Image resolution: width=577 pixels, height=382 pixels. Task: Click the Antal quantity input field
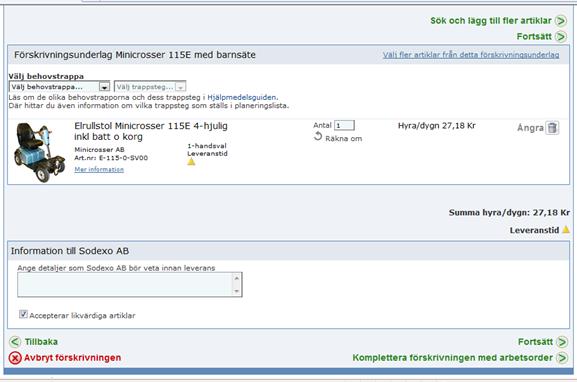tap(344, 125)
